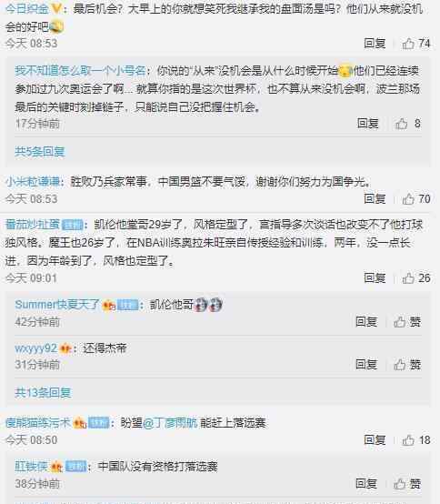The width and height of the screenshot is (440, 504).
Task: Like the comment with 26 likes
Action: click(x=415, y=278)
